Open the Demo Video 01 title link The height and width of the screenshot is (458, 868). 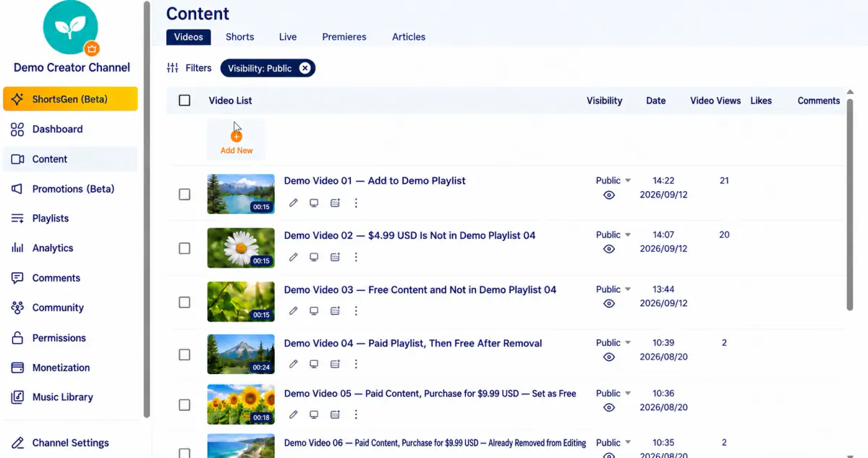(375, 181)
